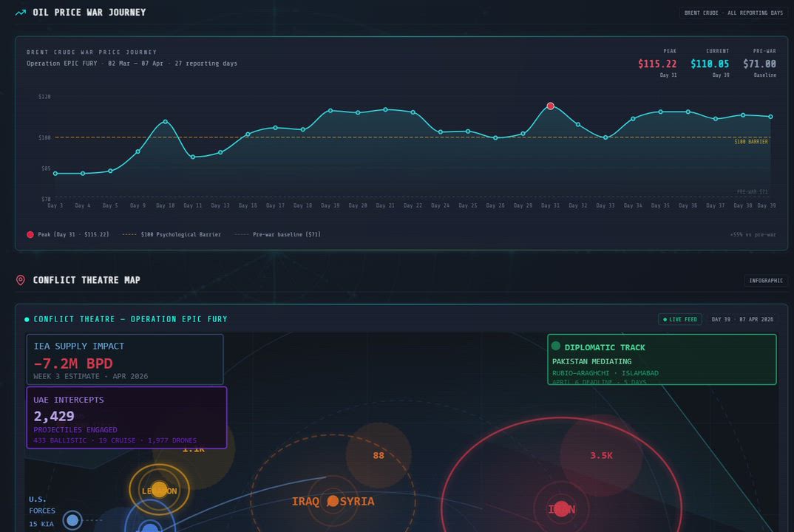The image size is (794, 532).
Task: Click the Day 22 x-axis label
Action: coord(413,205)
